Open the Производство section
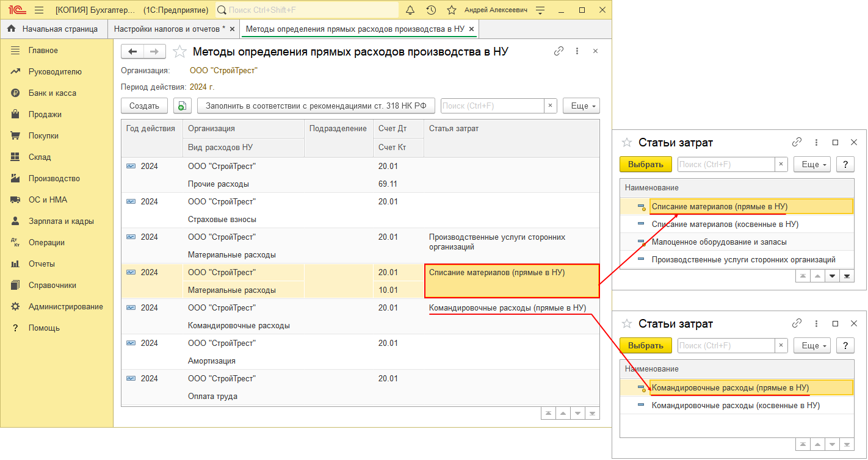Image resolution: width=868 pixels, height=460 pixels. point(54,178)
